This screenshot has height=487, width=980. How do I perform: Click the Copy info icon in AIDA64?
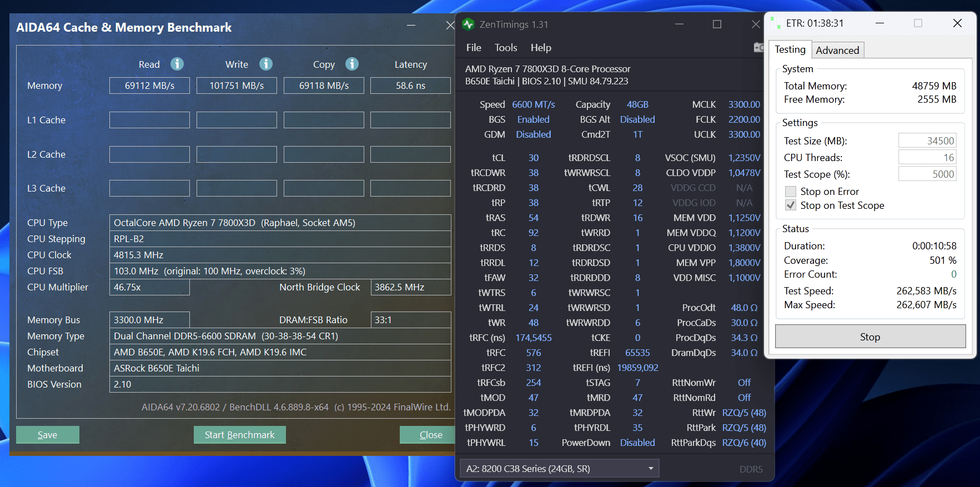352,64
